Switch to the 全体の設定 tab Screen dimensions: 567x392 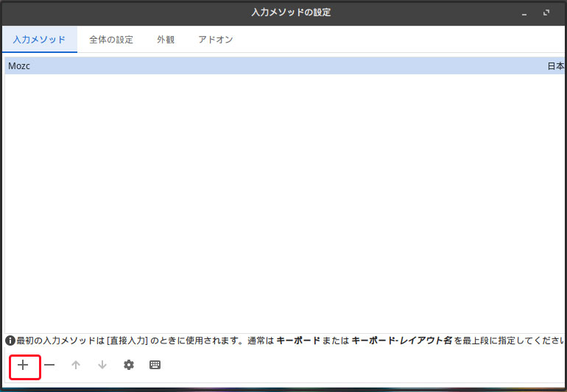111,40
